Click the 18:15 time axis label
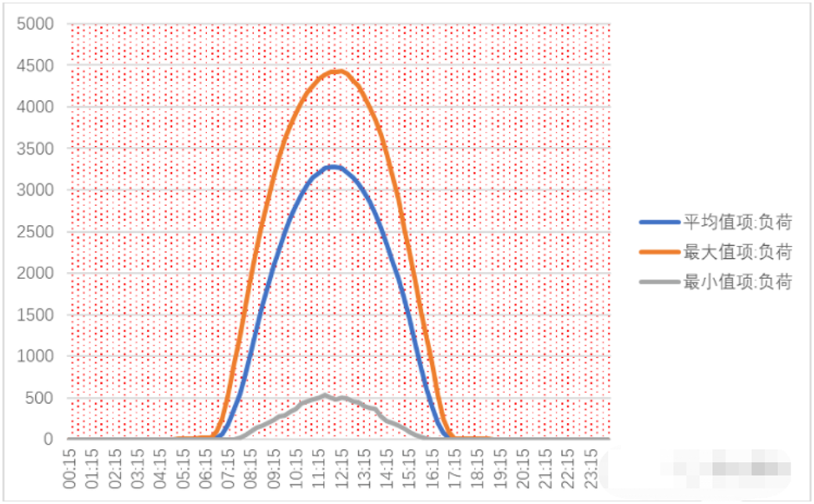 tap(477, 469)
